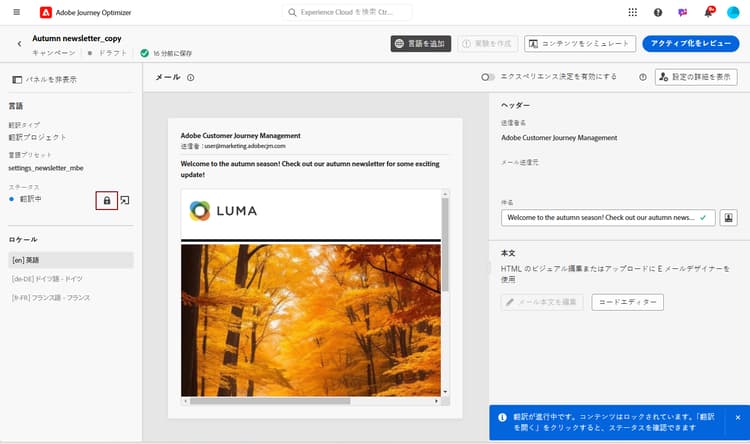Click the LUMA logo in the email preview
The image size is (750, 444).
tap(223, 211)
